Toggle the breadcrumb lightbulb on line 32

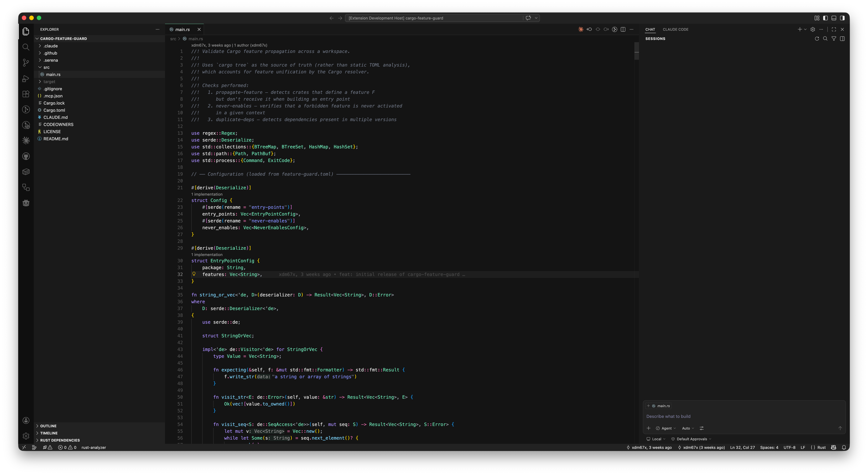(x=194, y=274)
